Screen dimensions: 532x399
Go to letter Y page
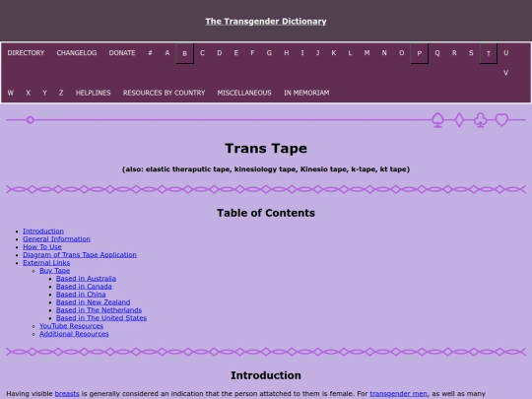(x=44, y=93)
